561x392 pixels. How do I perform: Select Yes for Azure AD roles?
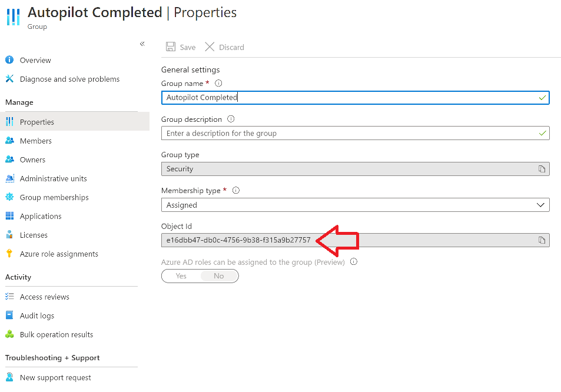[181, 276]
